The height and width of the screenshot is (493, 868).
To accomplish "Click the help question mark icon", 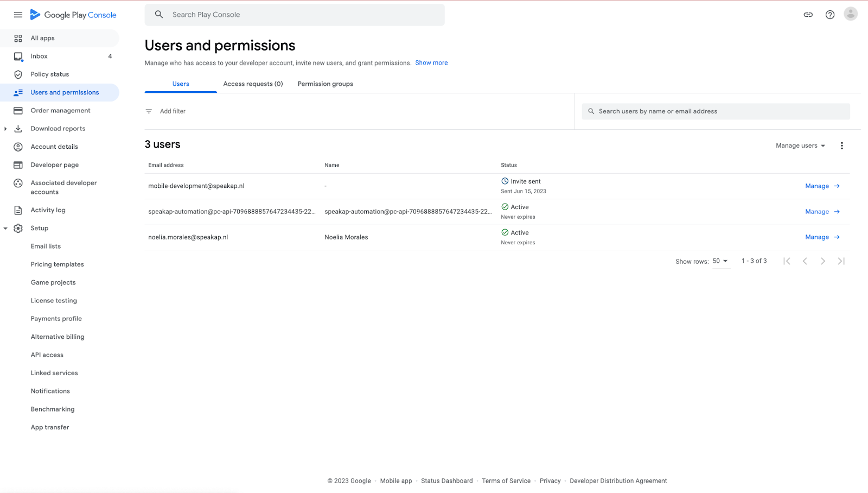I will (x=829, y=15).
